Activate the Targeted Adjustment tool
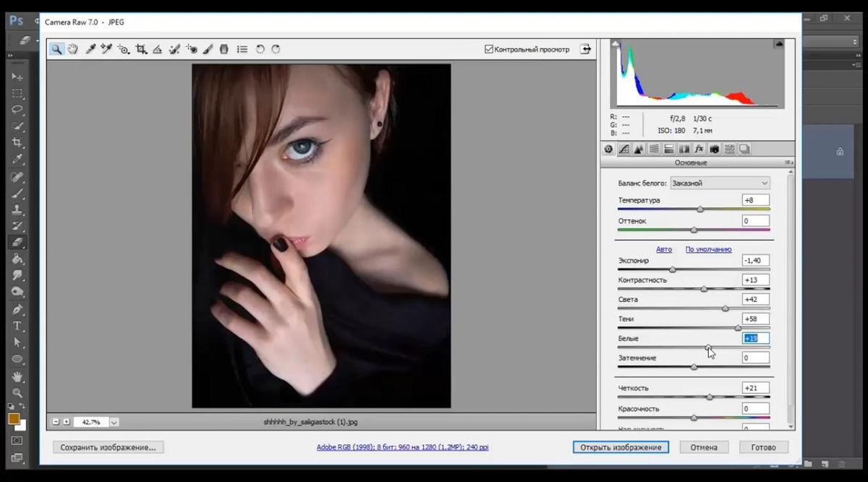Image resolution: width=868 pixels, height=482 pixels. pos(124,49)
